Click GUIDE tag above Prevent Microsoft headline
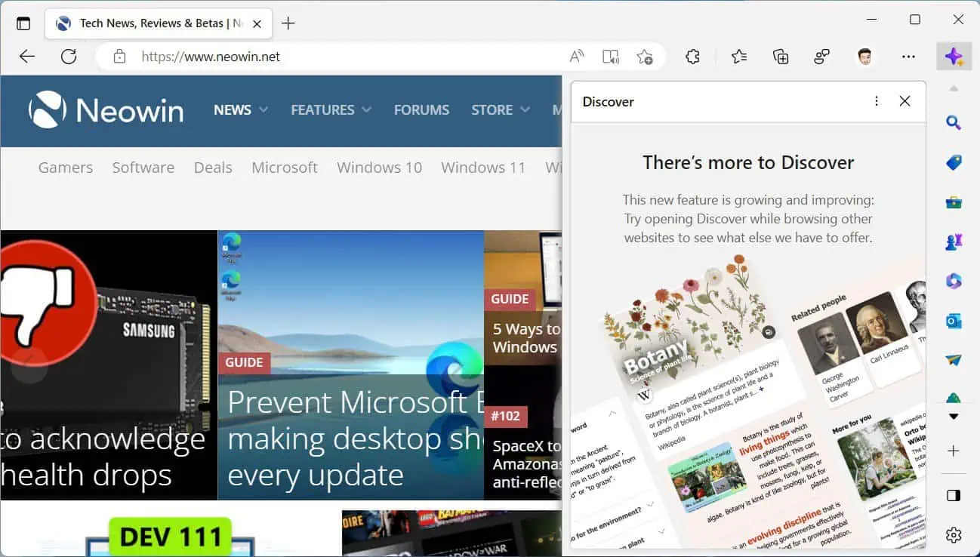Screen dimensions: 980x557 [x=244, y=362]
